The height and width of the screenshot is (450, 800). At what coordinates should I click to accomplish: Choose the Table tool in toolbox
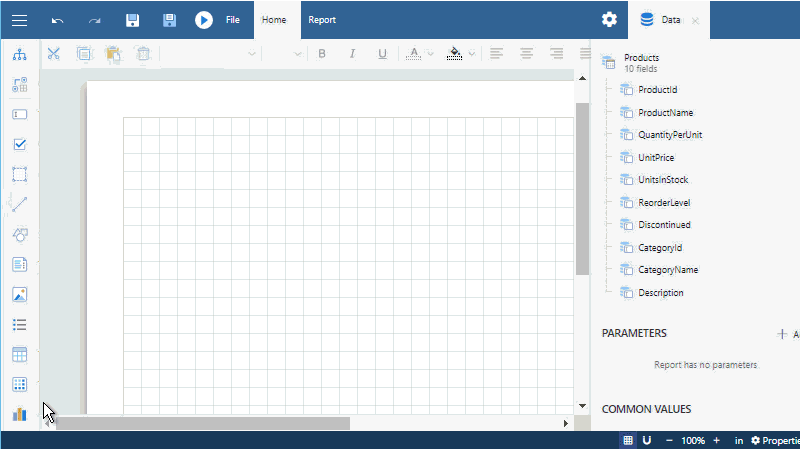(19, 354)
